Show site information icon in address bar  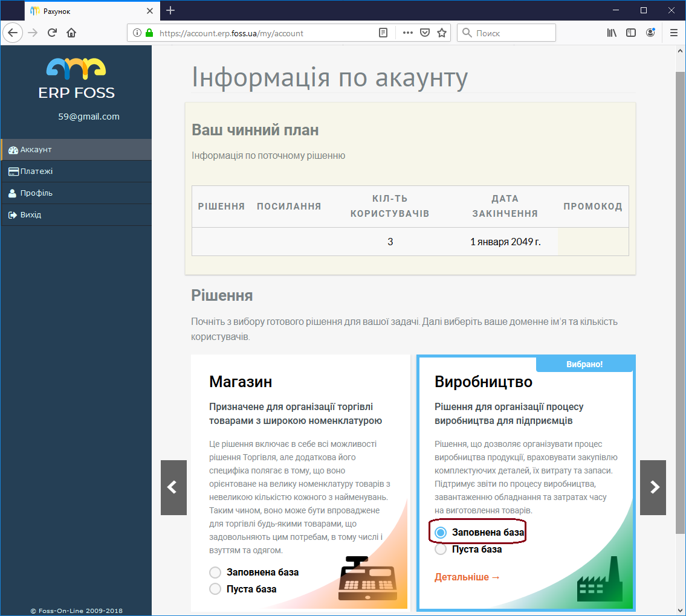(x=137, y=33)
